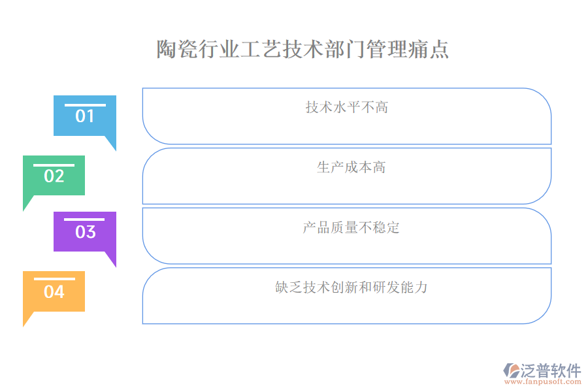Select the orange 04 number badge
Image resolution: width=588 pixels, height=392 pixels.
(54, 292)
